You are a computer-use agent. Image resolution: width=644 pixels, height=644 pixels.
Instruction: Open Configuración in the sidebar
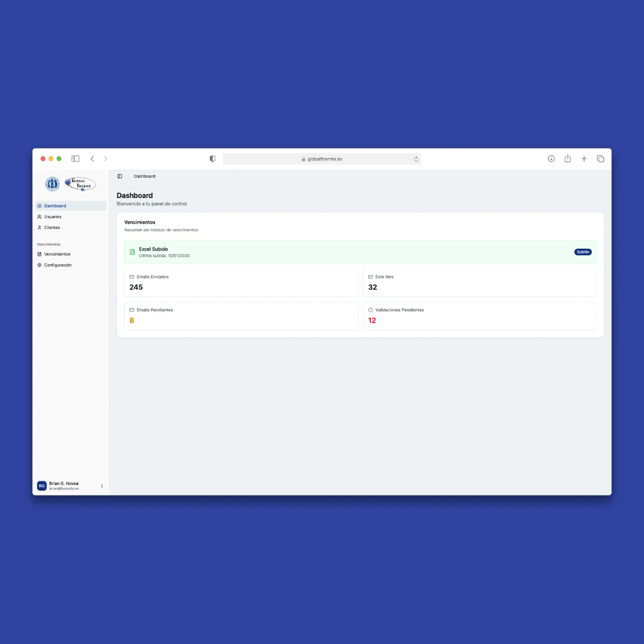(71, 265)
